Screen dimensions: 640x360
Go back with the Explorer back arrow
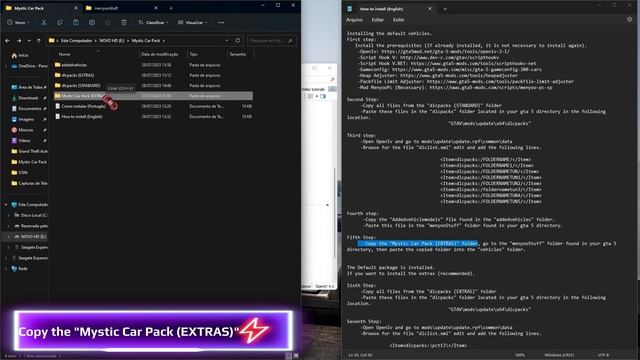pyautogui.click(x=7, y=41)
